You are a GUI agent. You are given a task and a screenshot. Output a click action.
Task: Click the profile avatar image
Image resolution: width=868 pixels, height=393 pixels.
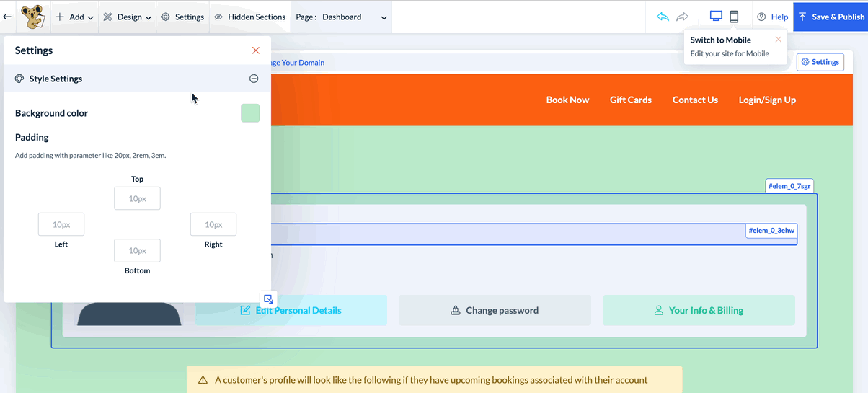pyautogui.click(x=129, y=314)
